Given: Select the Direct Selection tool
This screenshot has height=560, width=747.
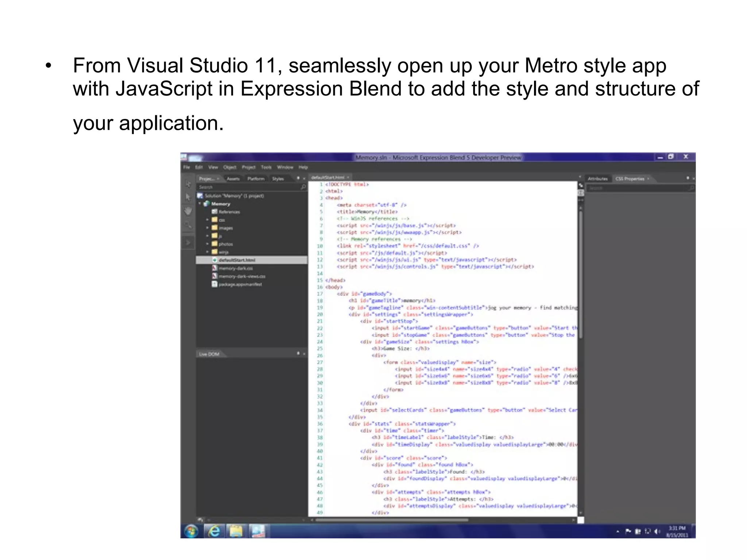Looking at the screenshot, I should [x=188, y=197].
